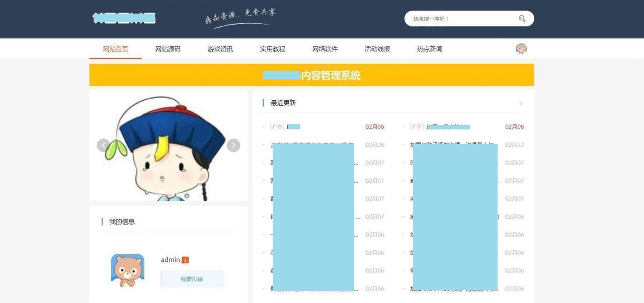Screen dimensions: 644x303
Task: Select the 实用教程 navigation item
Action: coord(272,49)
